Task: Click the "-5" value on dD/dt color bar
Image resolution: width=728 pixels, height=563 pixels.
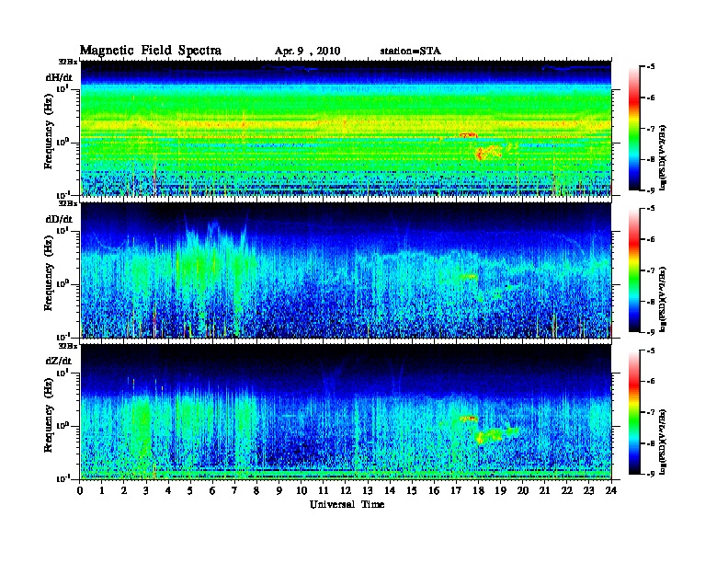Action: tap(651, 209)
